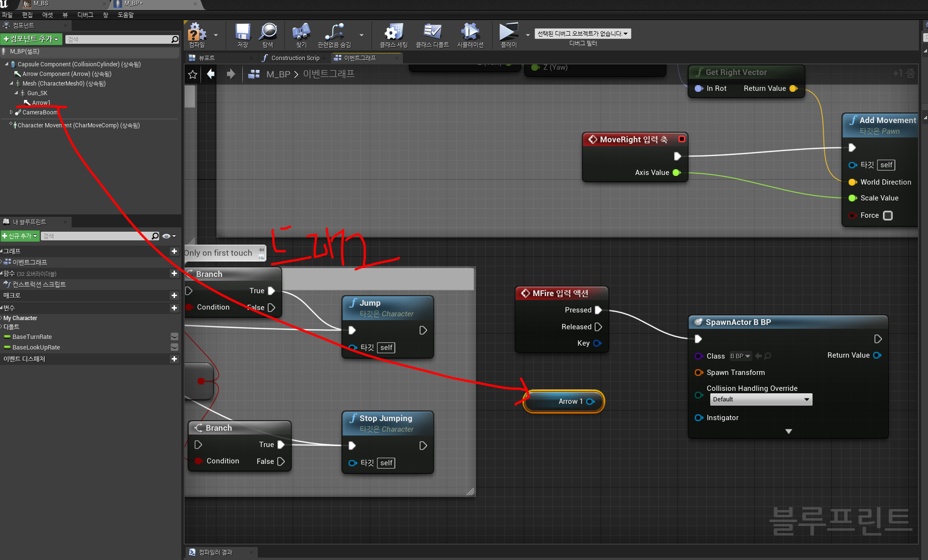Screen dimensions: 928x560
Task: Click search magnifier in components panel
Action: click(175, 39)
